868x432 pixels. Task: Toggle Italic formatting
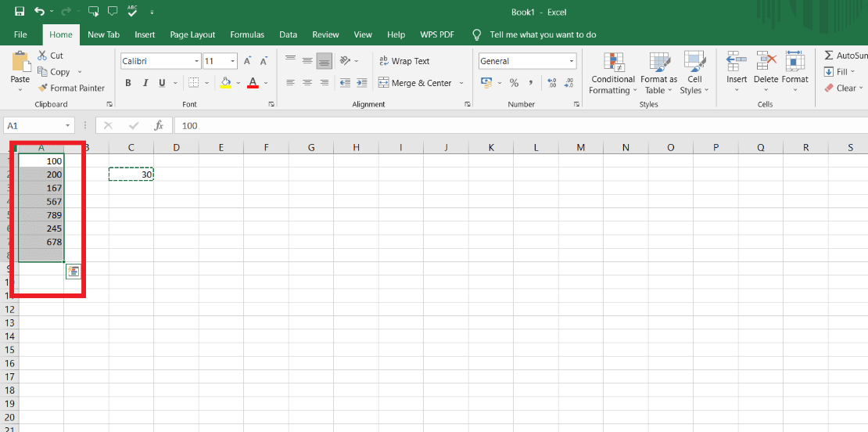(145, 83)
